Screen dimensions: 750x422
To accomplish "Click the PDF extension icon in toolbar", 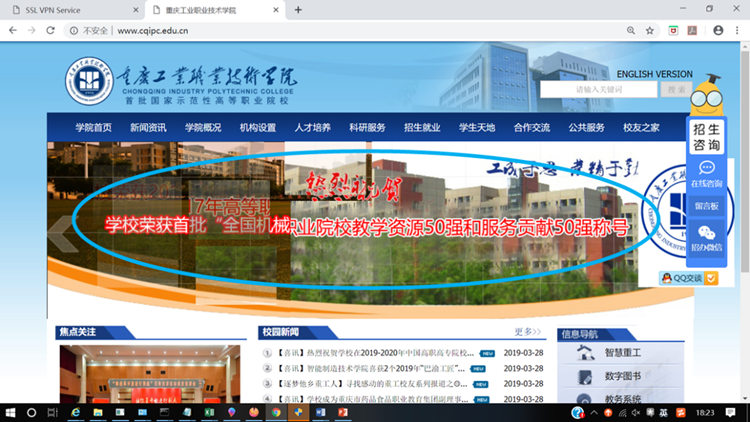I will point(692,31).
